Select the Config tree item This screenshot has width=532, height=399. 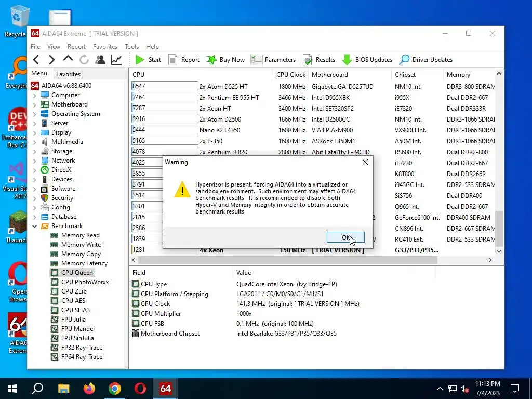click(60, 207)
